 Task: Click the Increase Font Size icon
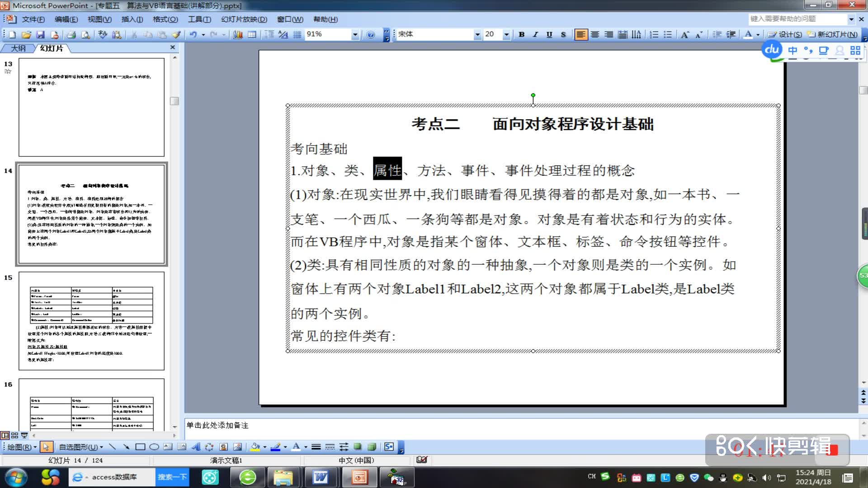click(x=685, y=35)
